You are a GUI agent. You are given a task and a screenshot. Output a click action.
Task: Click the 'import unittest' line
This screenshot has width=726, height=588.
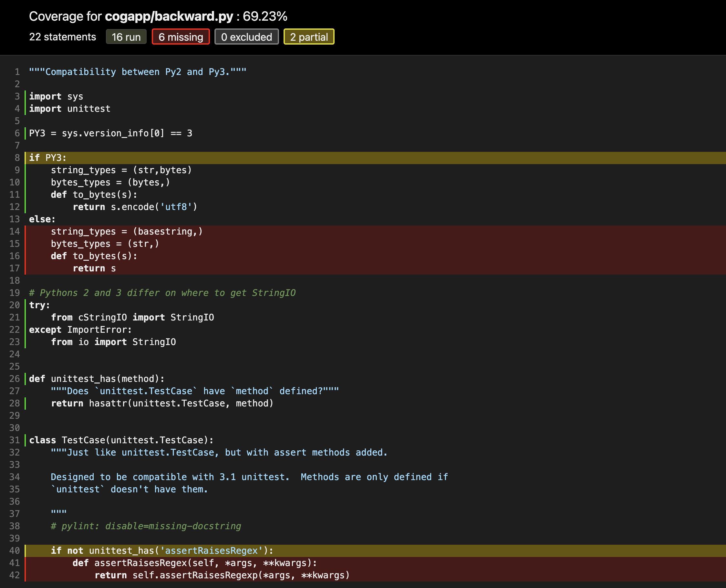(70, 109)
